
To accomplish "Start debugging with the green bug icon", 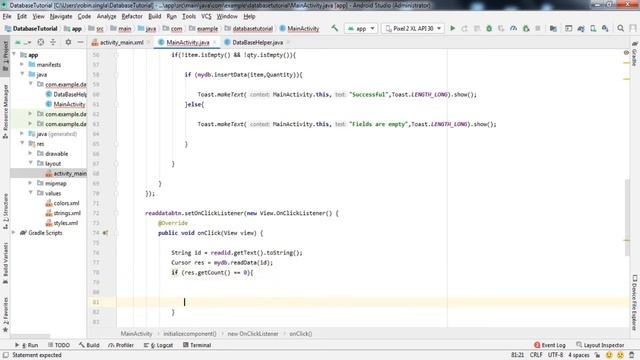I will click(x=489, y=28).
